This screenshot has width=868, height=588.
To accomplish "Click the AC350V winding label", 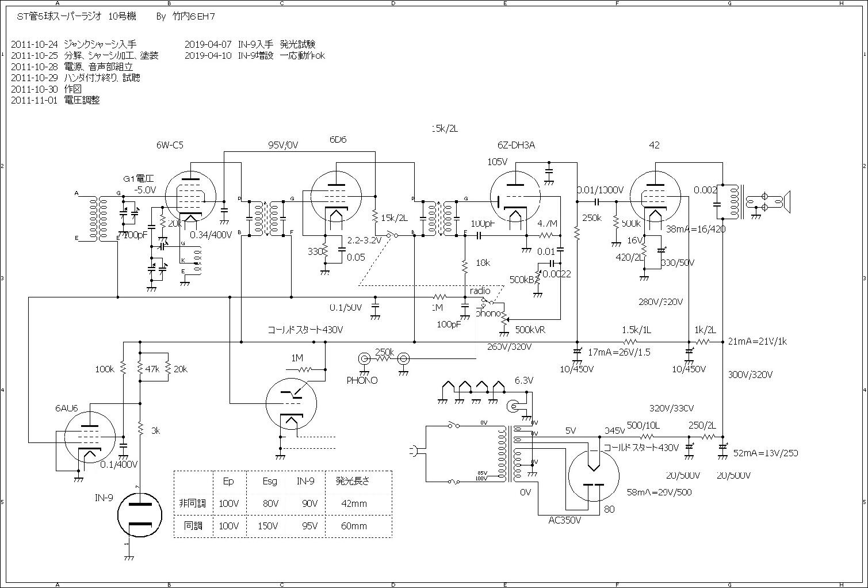I will pyautogui.click(x=565, y=520).
